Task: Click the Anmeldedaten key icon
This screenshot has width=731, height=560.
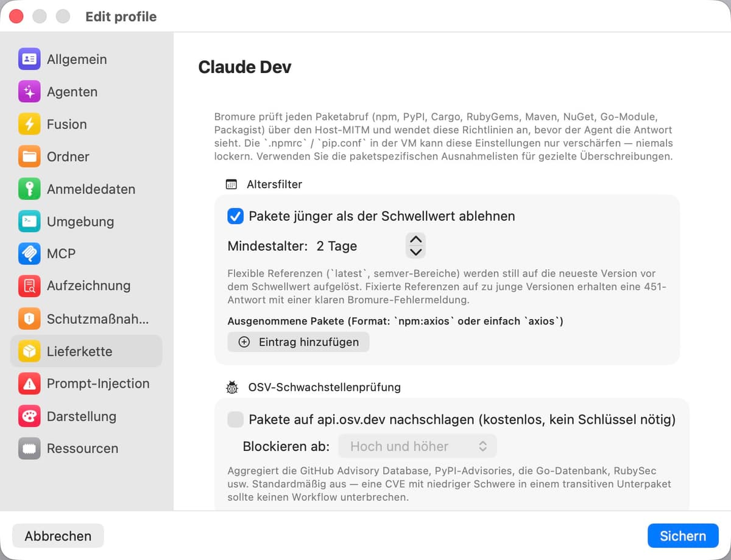Action: (x=29, y=189)
